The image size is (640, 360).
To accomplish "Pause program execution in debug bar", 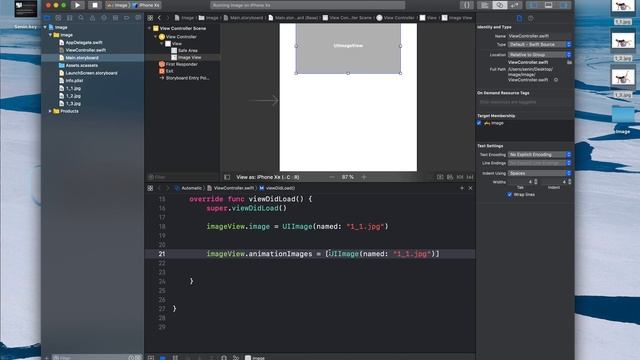I will (175, 358).
